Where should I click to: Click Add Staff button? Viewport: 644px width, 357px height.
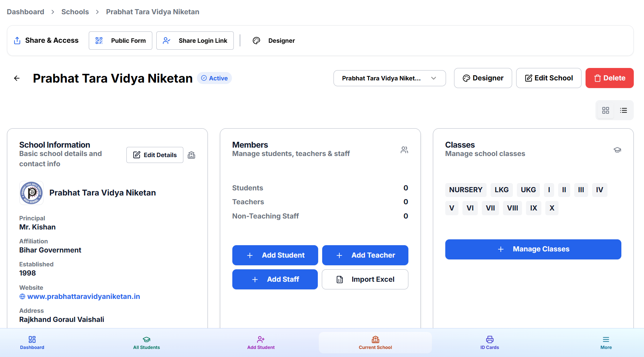[275, 279]
